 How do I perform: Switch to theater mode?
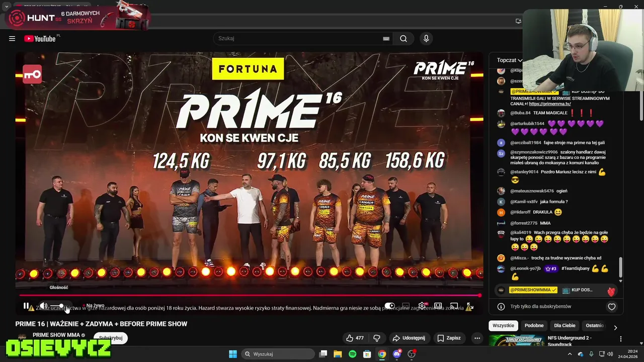(x=438, y=306)
